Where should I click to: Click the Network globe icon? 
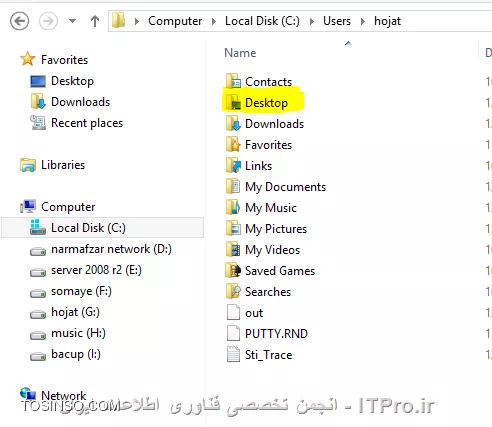point(28,394)
